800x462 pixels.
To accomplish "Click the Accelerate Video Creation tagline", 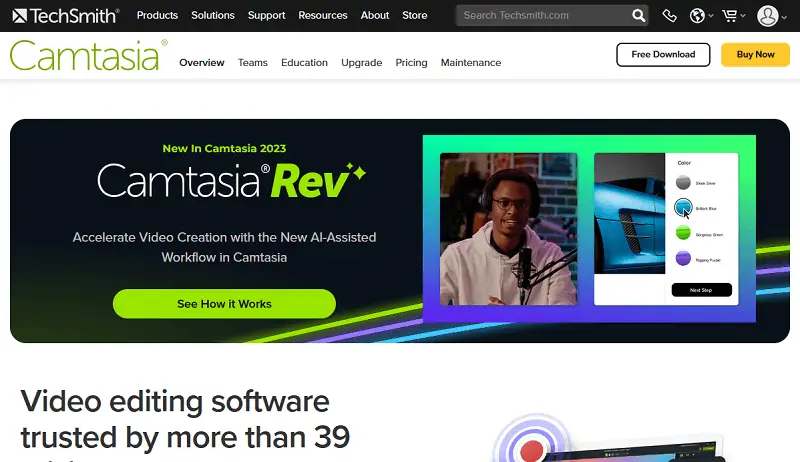I will [x=224, y=247].
